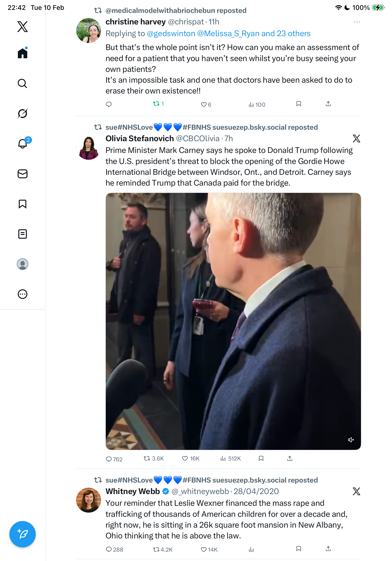Open sidebar More options menu
392x561 pixels.
tap(23, 294)
